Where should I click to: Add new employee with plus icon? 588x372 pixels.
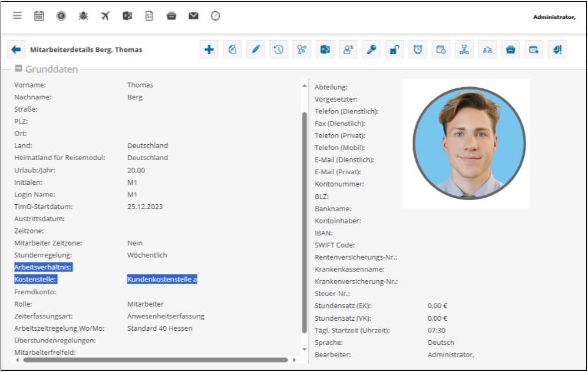pos(209,50)
